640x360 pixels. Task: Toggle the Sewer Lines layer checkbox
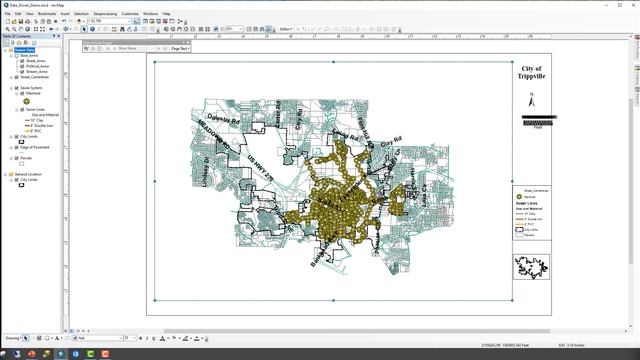(x=22, y=109)
